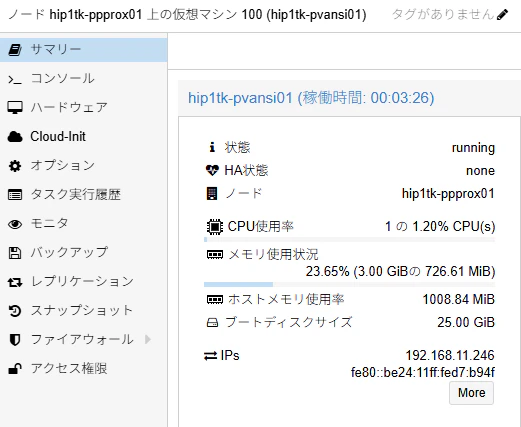Click the heartbeat icon next to HA状態
The image size is (521, 427).
[212, 171]
